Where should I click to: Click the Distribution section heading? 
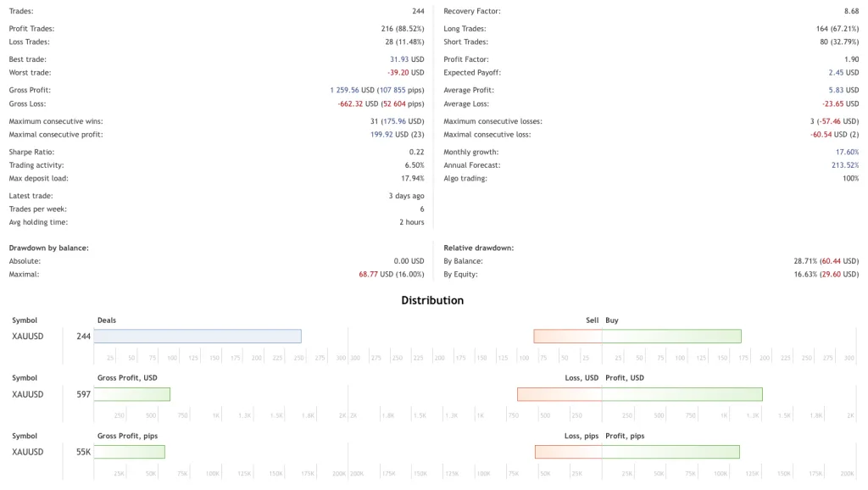click(x=432, y=300)
